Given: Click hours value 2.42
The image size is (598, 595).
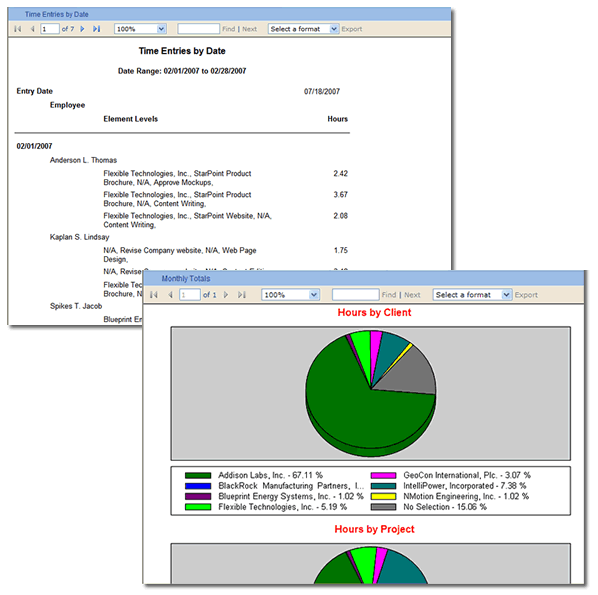Looking at the screenshot, I should [341, 174].
